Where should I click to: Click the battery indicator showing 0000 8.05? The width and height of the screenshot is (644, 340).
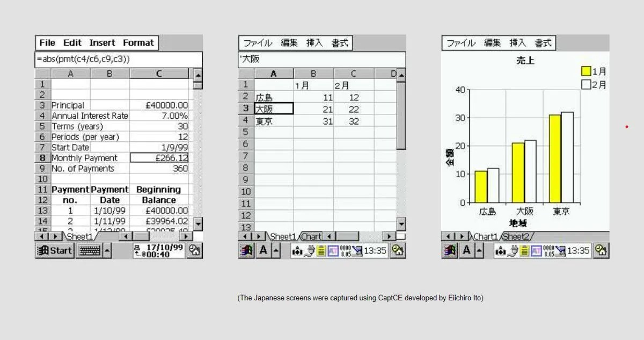345,250
